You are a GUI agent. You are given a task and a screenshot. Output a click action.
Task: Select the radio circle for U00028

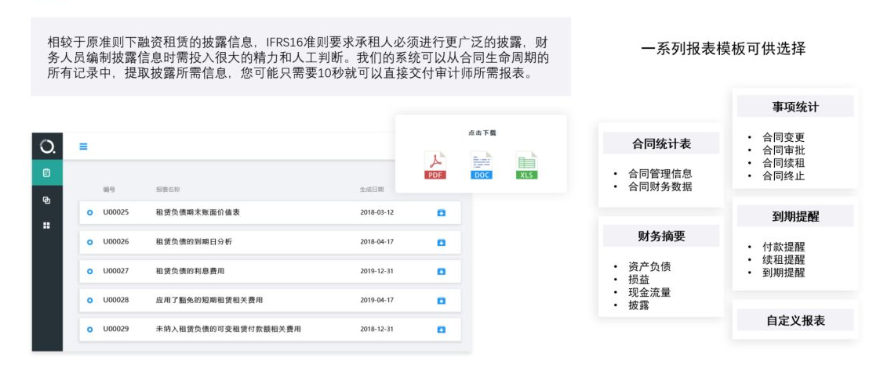[90, 300]
